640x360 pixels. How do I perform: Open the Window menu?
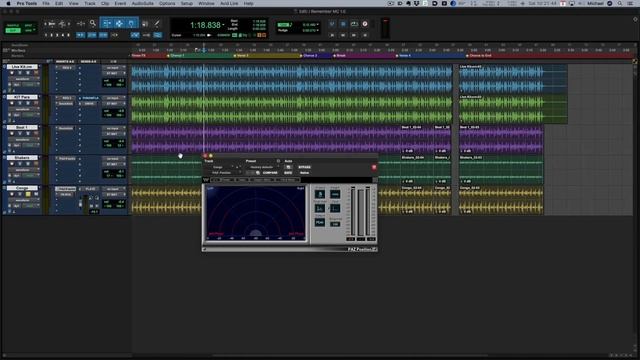point(206,3)
